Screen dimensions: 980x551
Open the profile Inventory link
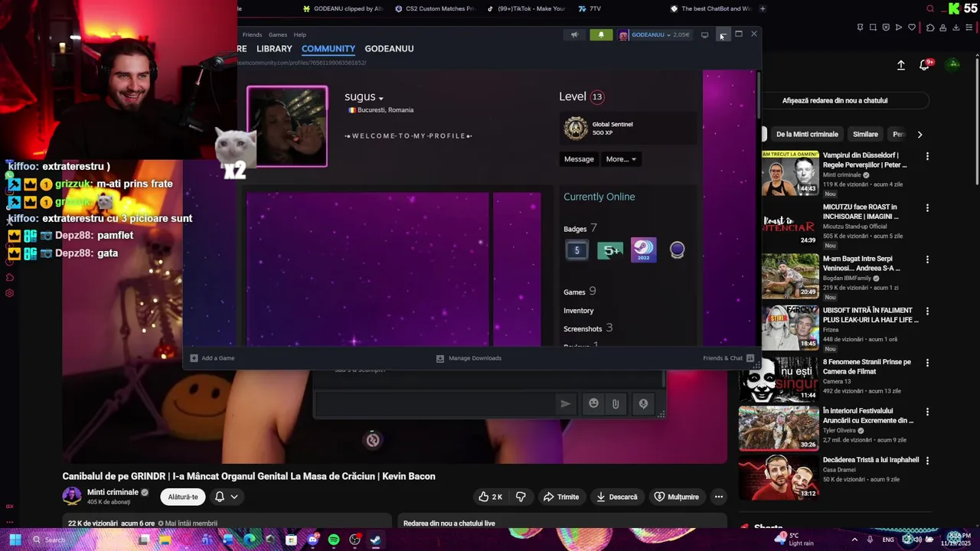click(x=579, y=311)
